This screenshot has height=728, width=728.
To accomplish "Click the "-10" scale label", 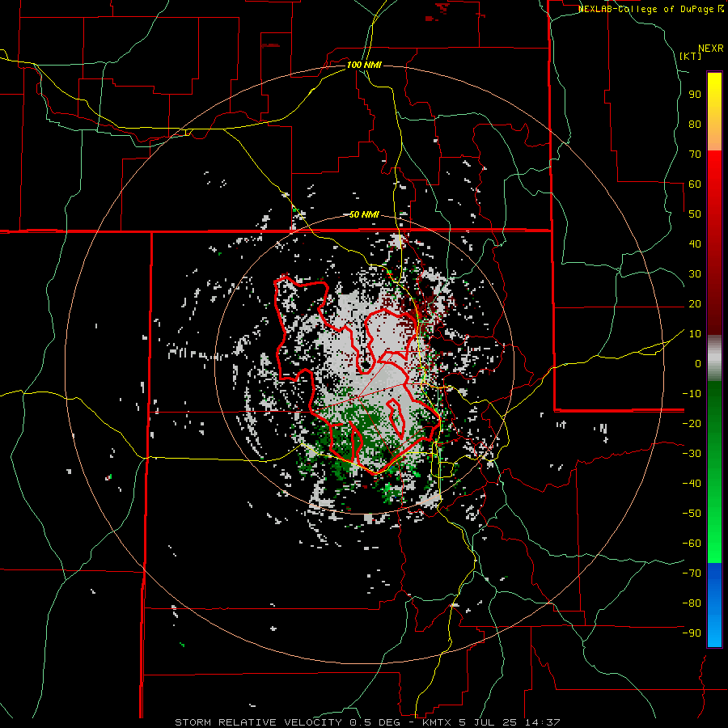I will (692, 394).
